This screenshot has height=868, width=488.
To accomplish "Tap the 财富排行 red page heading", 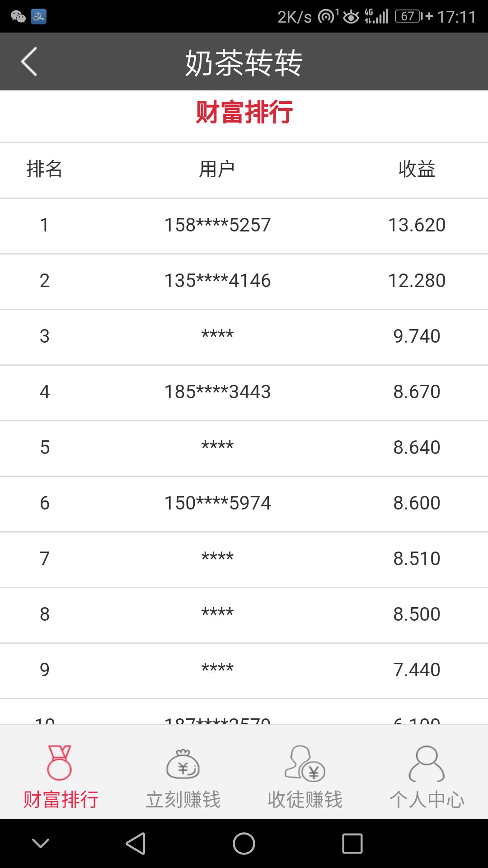I will (244, 112).
